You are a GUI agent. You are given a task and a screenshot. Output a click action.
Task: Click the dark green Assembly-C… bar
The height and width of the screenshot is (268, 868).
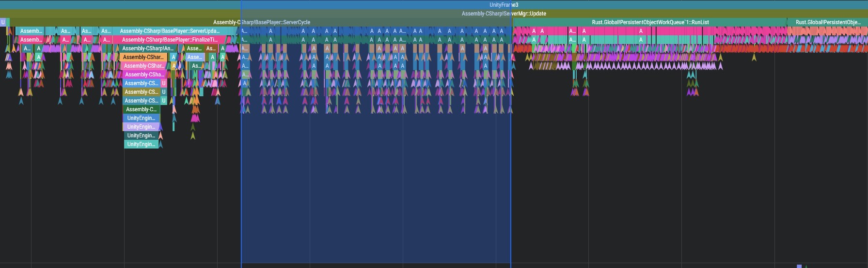pos(141,109)
